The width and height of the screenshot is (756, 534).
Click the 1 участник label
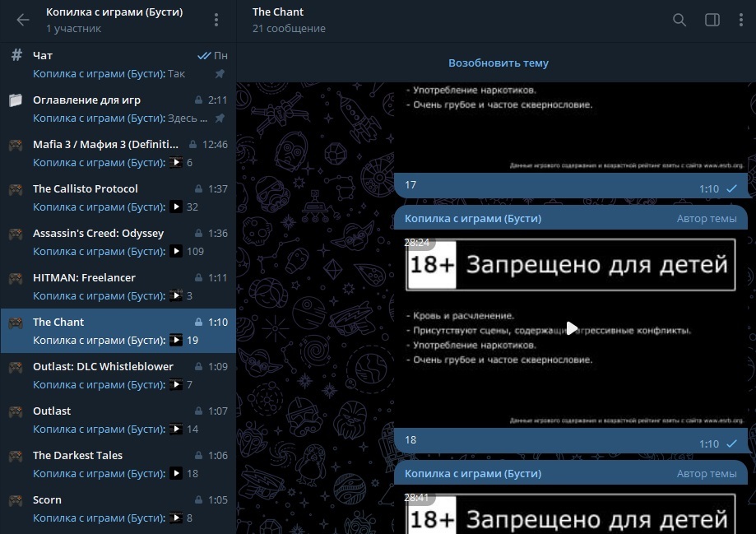click(x=74, y=29)
